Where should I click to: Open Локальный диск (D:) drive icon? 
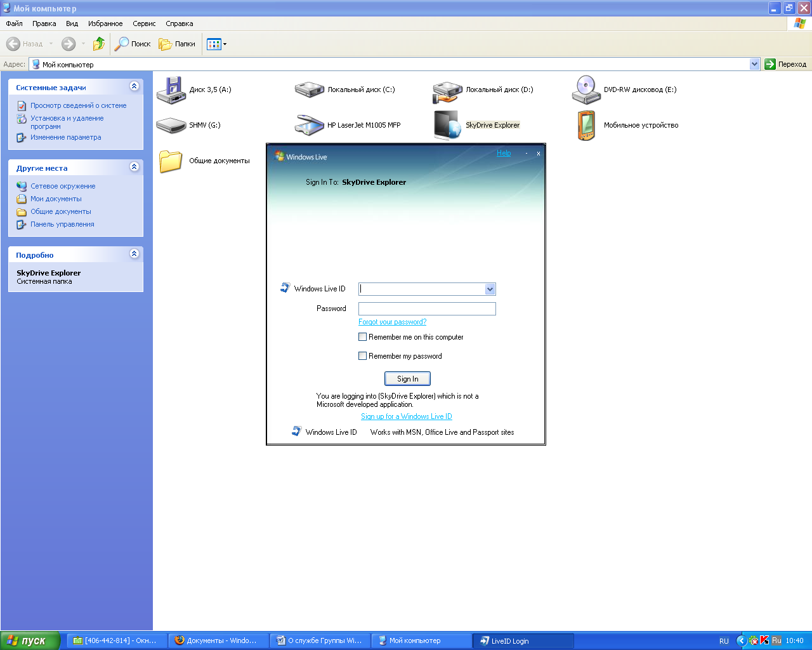447,91
